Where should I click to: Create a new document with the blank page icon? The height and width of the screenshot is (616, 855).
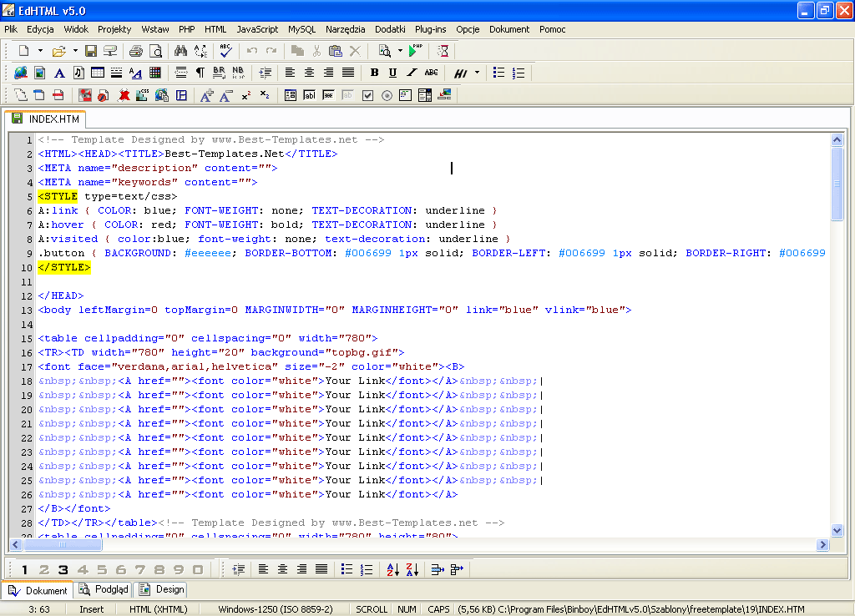23,51
